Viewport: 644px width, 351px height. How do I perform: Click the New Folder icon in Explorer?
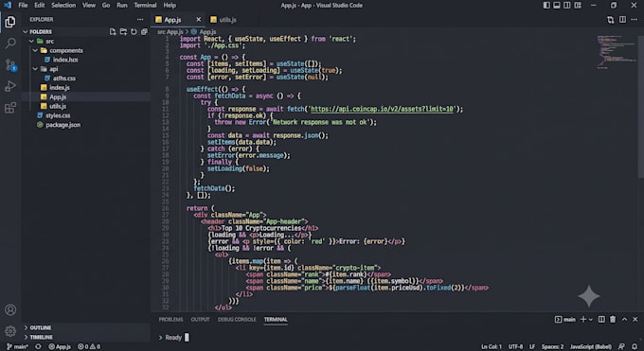coord(123,31)
